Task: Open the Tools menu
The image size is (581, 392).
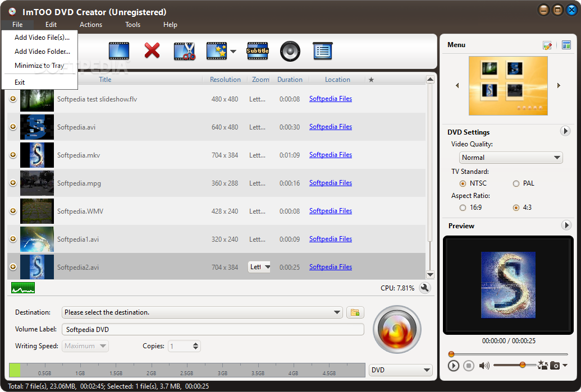Action: point(132,25)
